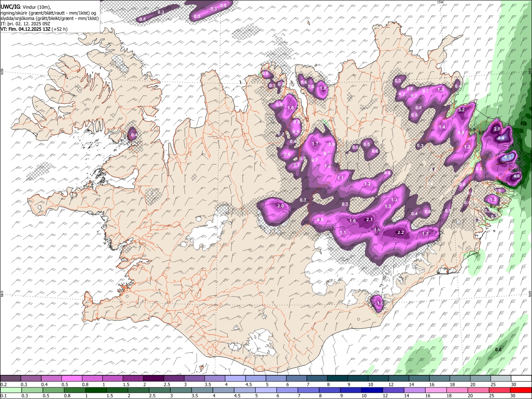Select the dark teal top-row swatch labeled 8

click(337, 378)
